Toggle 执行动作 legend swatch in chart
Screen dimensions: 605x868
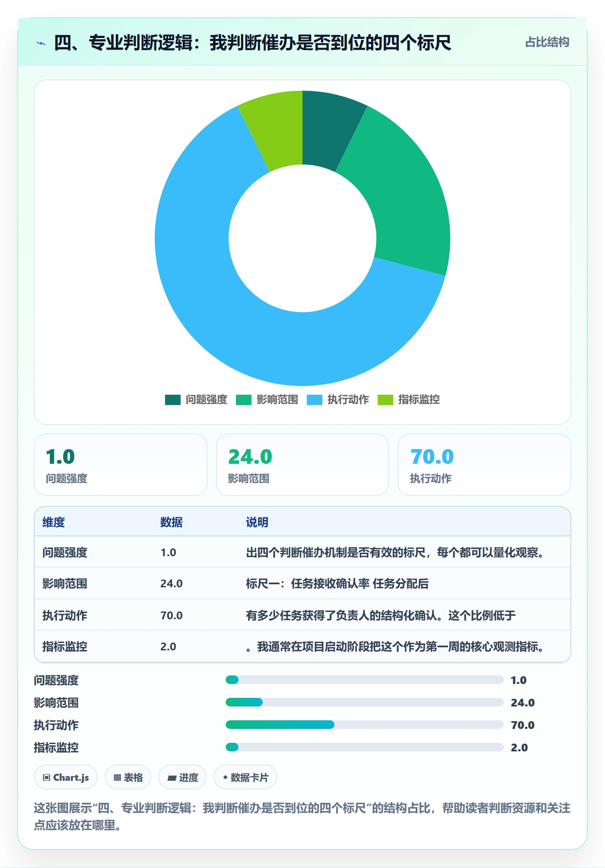315,400
